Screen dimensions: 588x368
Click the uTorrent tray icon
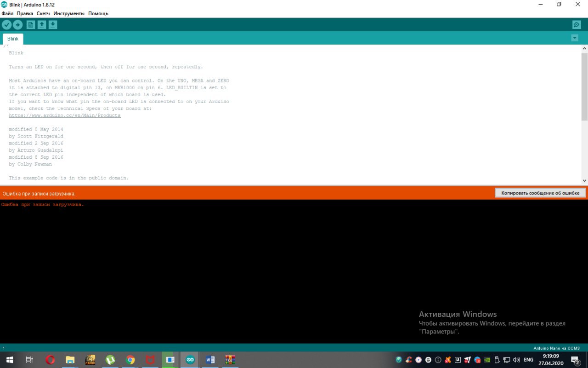click(x=458, y=360)
